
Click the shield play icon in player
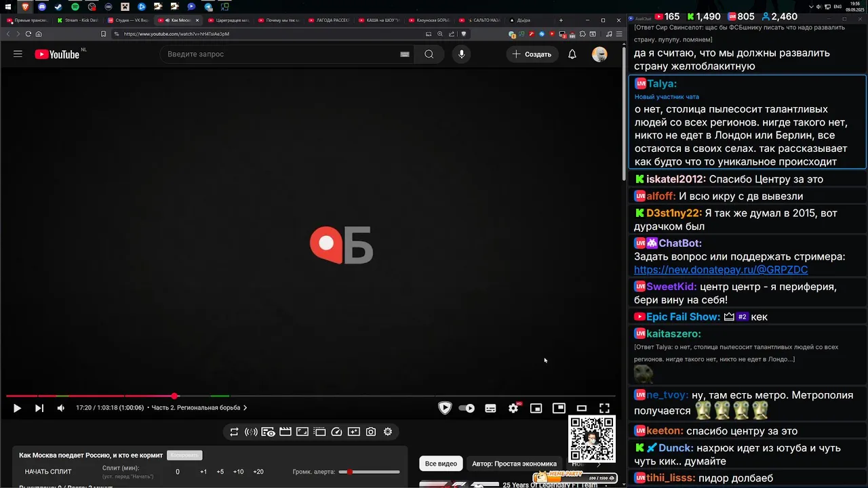click(445, 408)
